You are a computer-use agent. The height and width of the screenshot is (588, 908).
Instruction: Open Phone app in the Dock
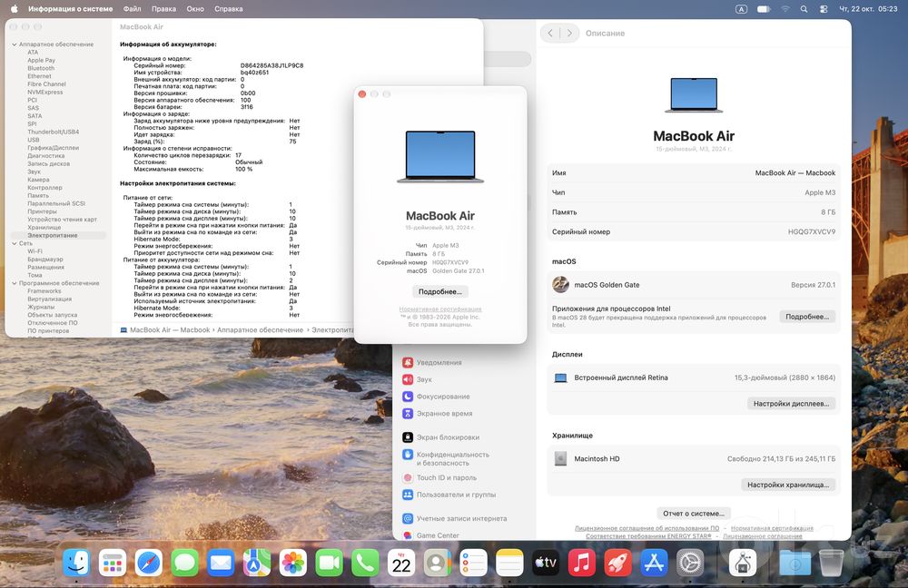point(365,562)
